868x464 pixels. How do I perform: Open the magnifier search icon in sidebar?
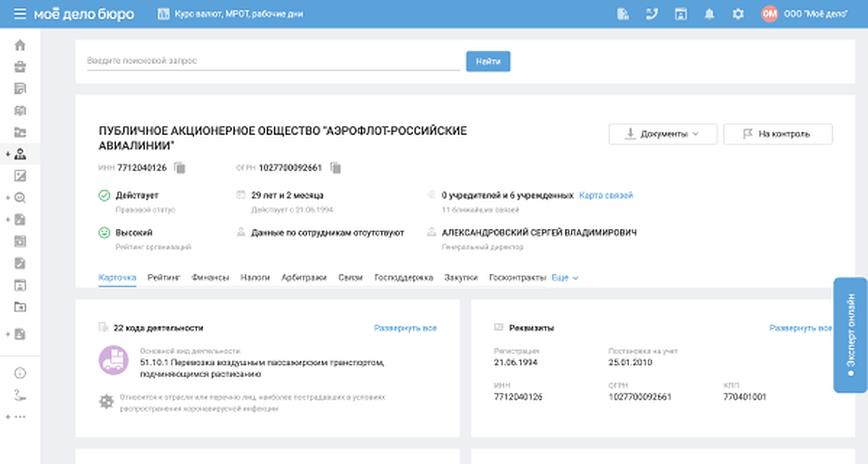tap(20, 198)
